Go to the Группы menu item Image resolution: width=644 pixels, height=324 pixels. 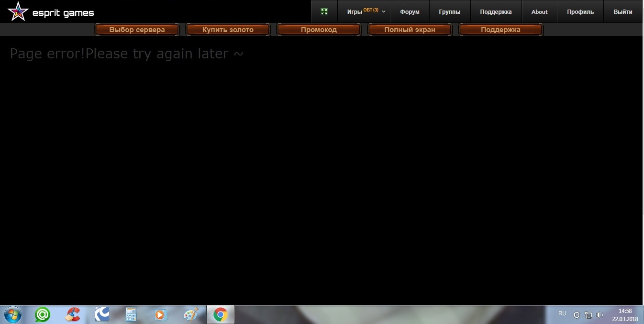pyautogui.click(x=449, y=11)
